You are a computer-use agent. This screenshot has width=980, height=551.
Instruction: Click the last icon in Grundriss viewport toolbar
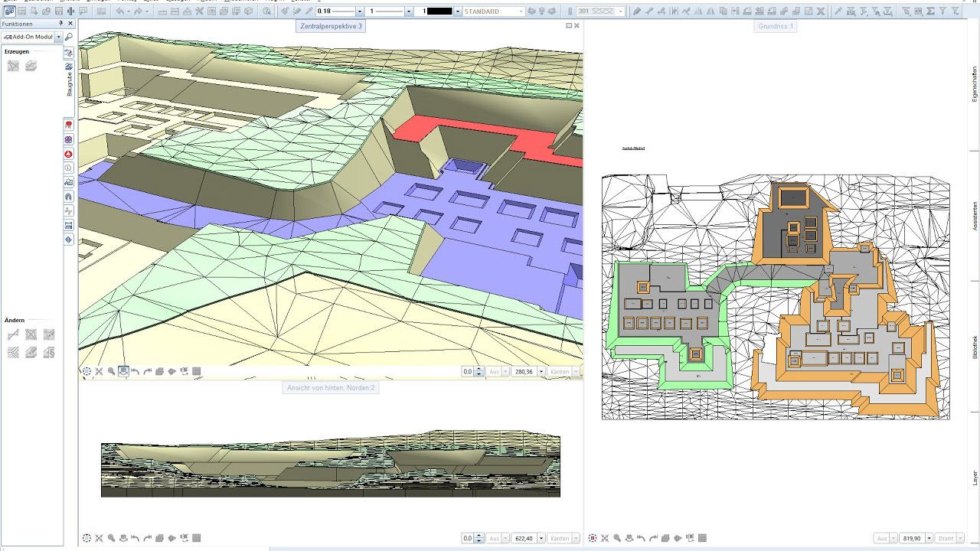[x=702, y=539]
